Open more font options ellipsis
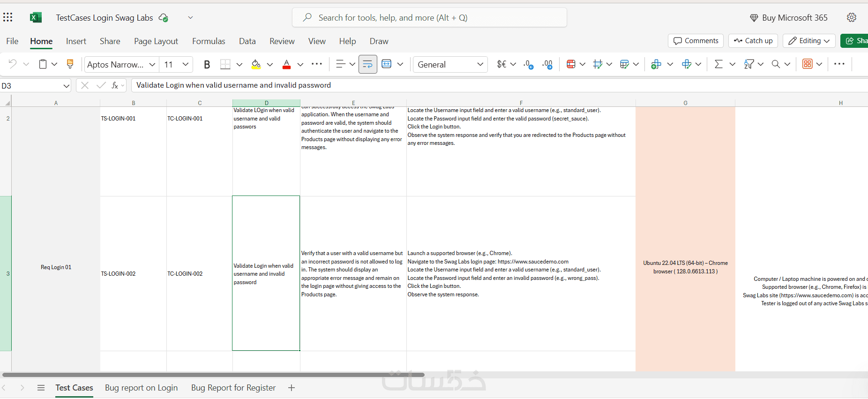Viewport: 868px width, 399px height. tap(317, 64)
